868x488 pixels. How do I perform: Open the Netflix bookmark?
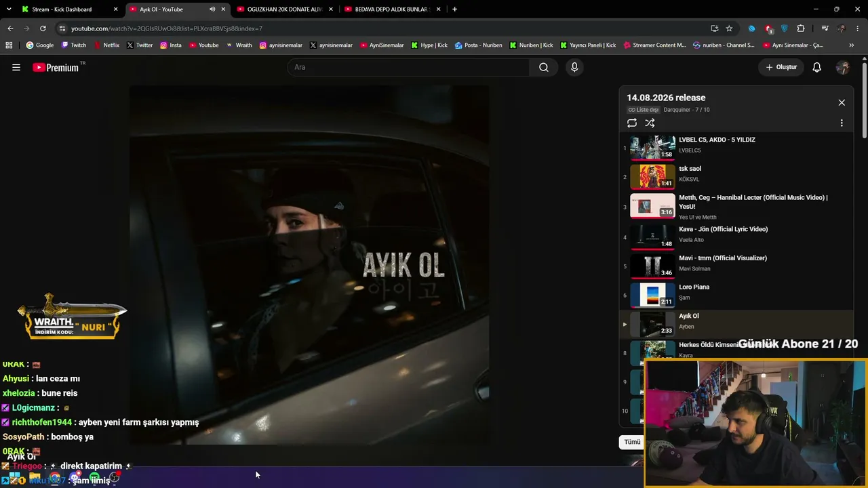[106, 45]
